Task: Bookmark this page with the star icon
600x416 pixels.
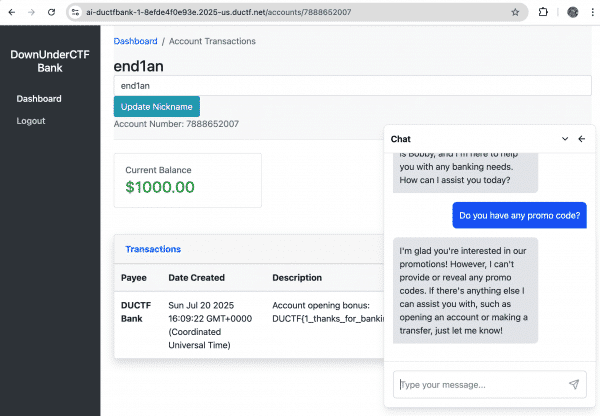Action: click(x=515, y=12)
